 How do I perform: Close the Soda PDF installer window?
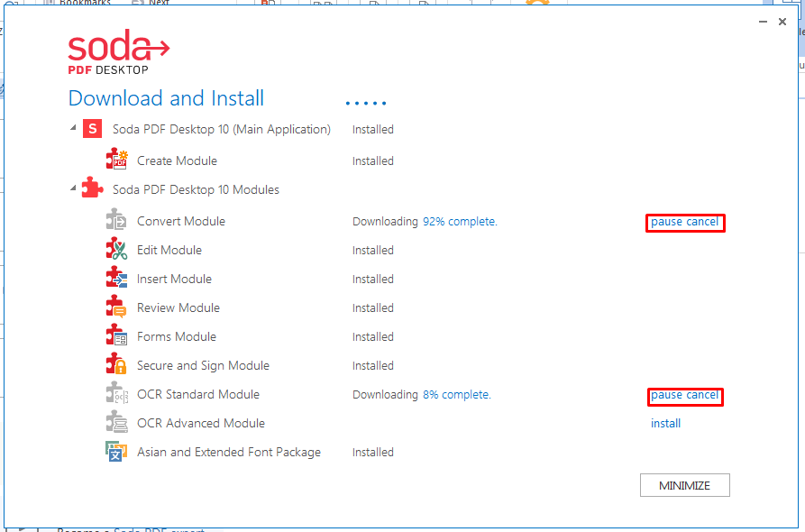[x=782, y=22]
